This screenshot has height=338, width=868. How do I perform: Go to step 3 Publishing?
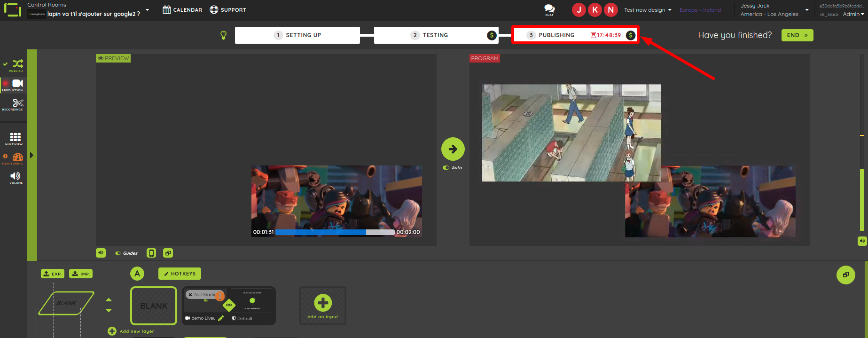(x=575, y=35)
